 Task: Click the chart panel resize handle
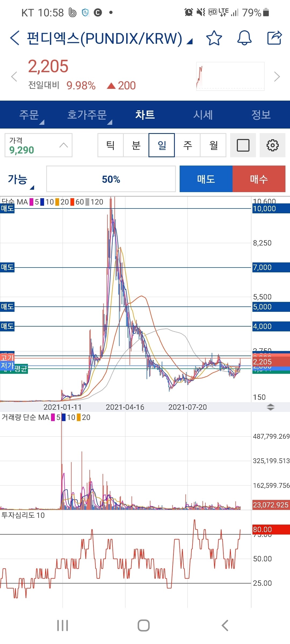coord(270,407)
